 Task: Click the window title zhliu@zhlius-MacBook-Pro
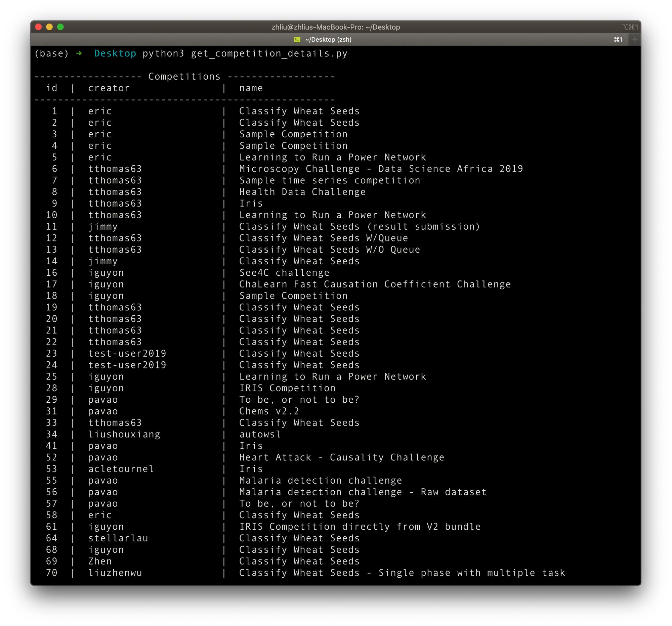click(x=335, y=27)
